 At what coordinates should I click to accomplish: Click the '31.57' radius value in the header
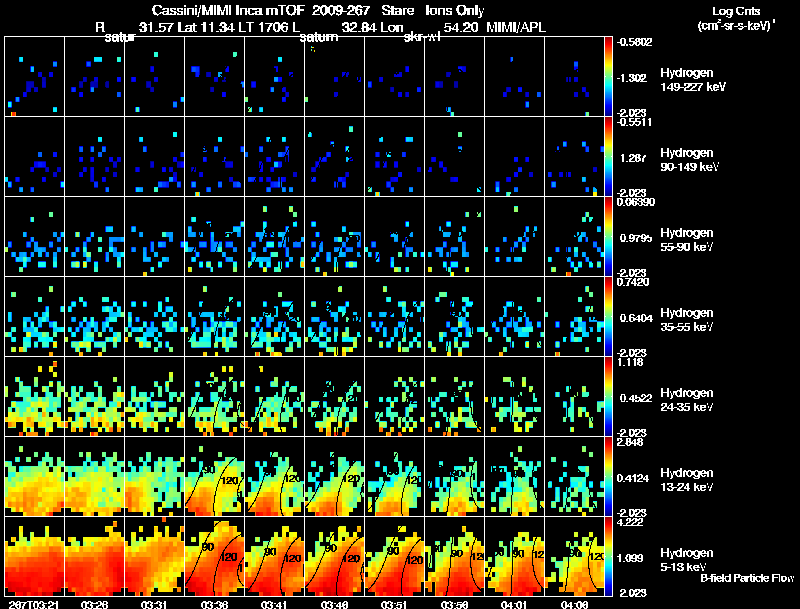pyautogui.click(x=157, y=27)
